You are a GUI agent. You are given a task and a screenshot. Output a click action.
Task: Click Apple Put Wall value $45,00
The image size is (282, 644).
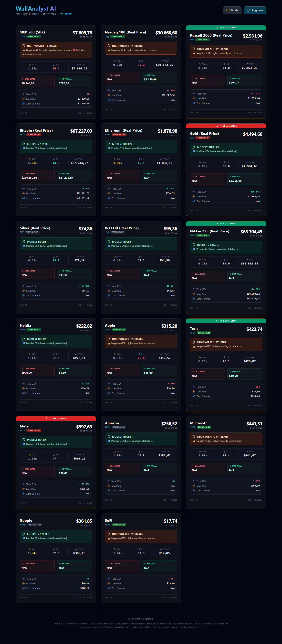point(148,373)
